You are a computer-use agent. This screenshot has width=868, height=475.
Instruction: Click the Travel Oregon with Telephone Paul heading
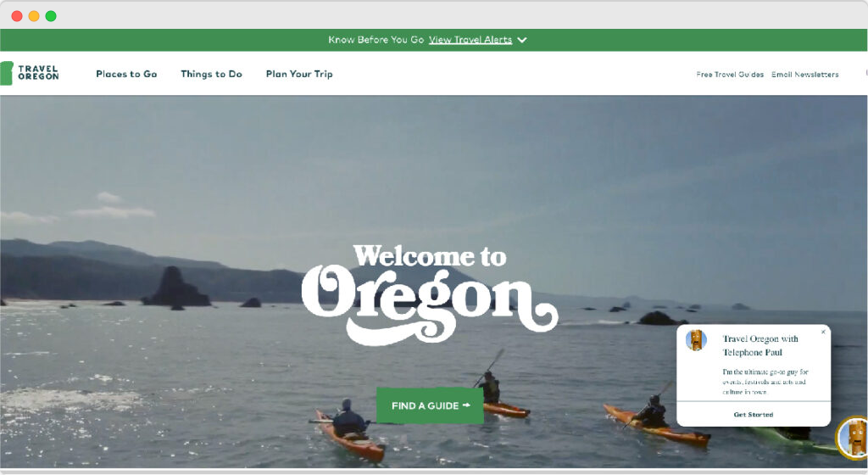(760, 345)
